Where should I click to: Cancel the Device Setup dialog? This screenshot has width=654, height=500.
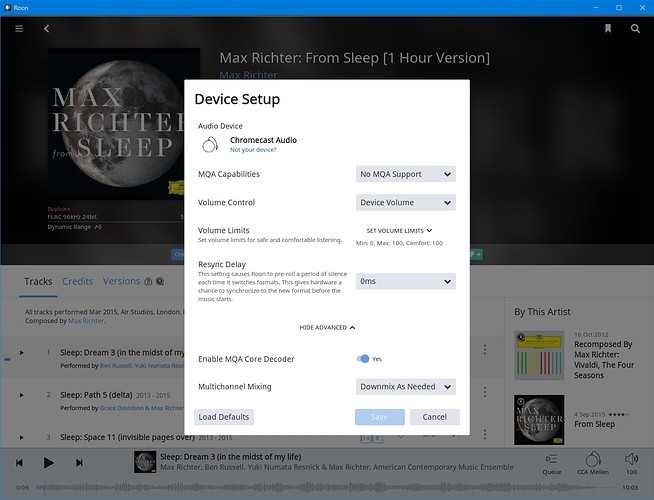[x=435, y=417]
